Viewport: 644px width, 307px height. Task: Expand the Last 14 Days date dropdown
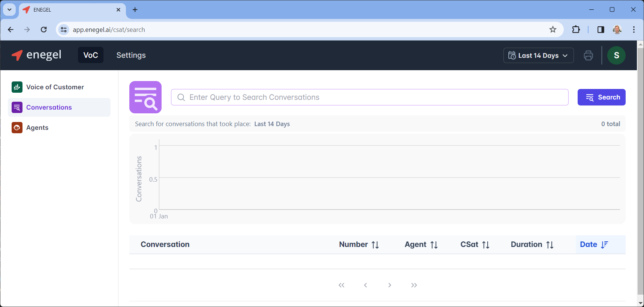(x=538, y=56)
